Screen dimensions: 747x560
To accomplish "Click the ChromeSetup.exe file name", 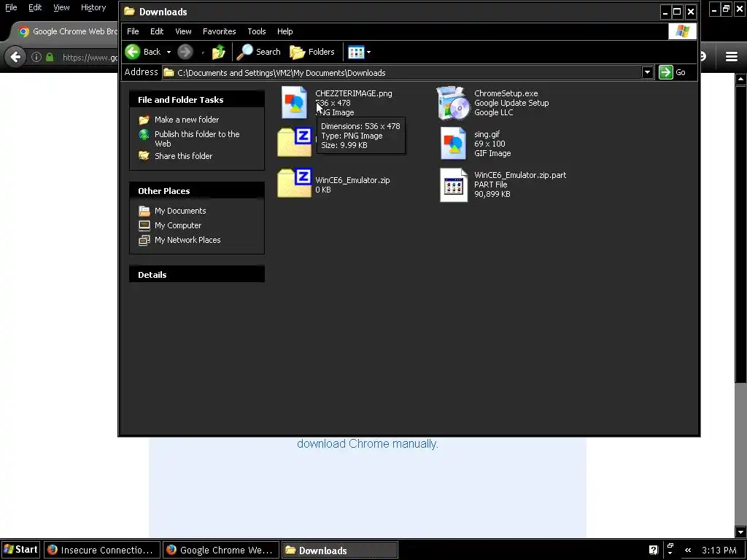I will click(506, 93).
